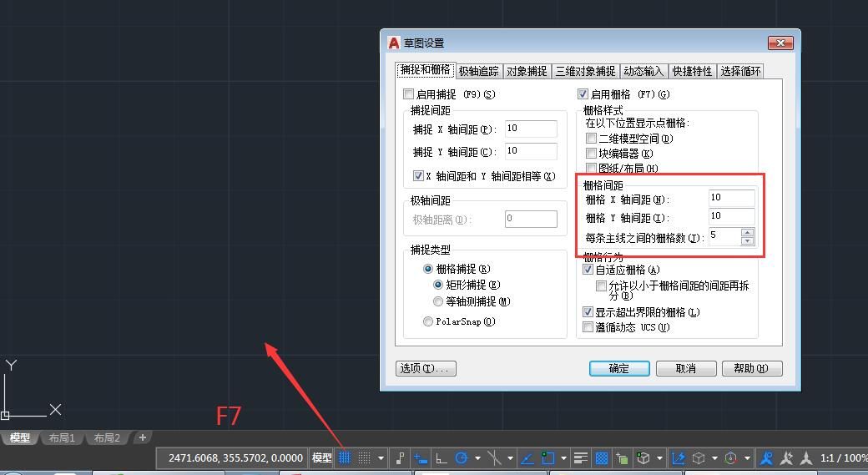
Task: Click the 模型 button in status bar
Action: click(x=321, y=457)
